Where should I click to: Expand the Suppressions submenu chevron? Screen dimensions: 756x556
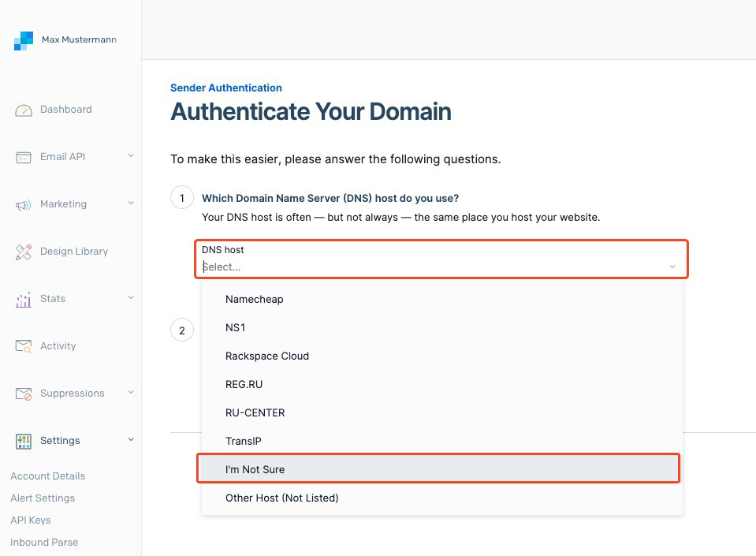[x=131, y=392]
